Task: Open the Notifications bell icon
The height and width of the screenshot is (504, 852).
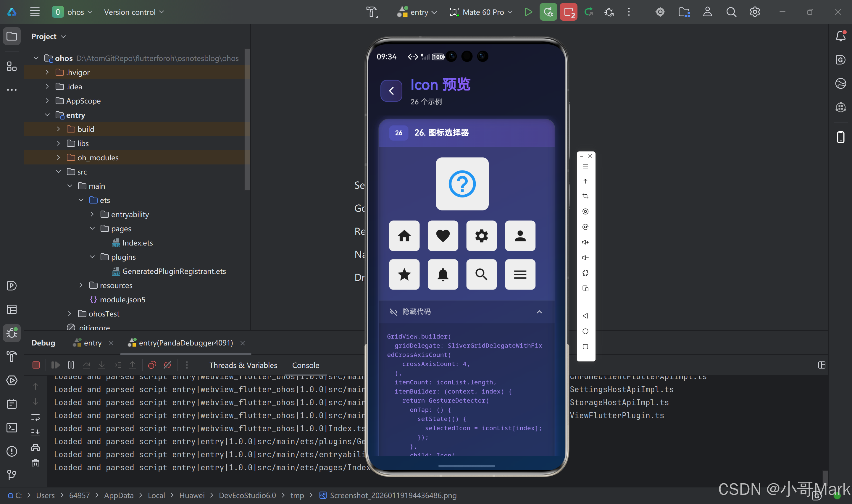Action: click(x=840, y=36)
